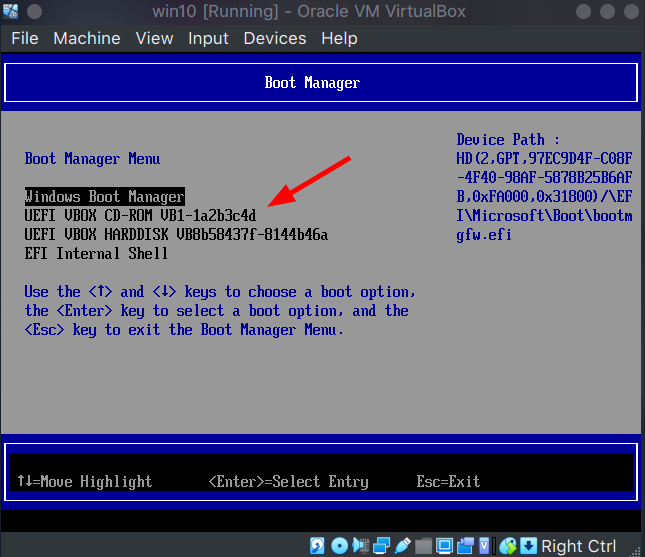Click the Right Ctrl host key label
645x557 pixels.
click(x=578, y=546)
